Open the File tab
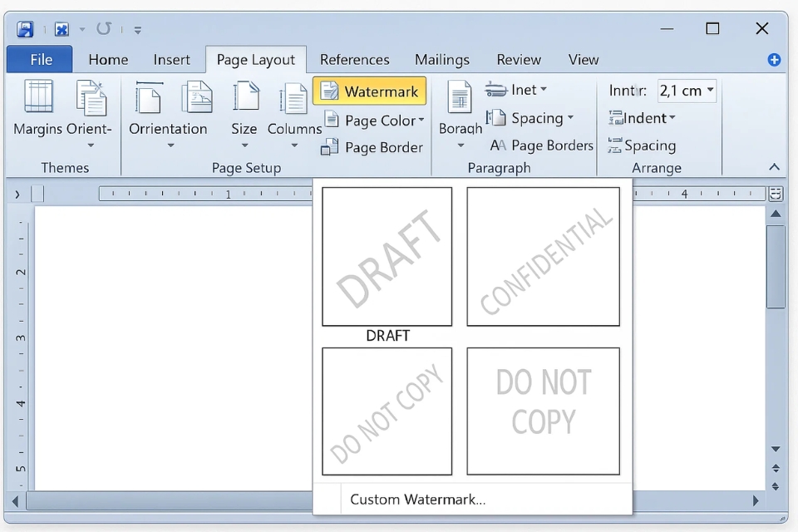Screen dimensions: 798x532 pos(40,60)
